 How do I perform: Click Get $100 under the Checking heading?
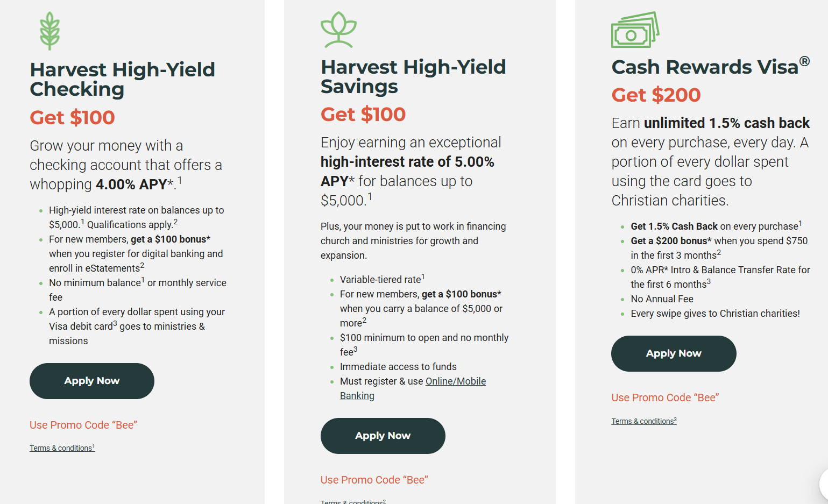[x=72, y=117]
